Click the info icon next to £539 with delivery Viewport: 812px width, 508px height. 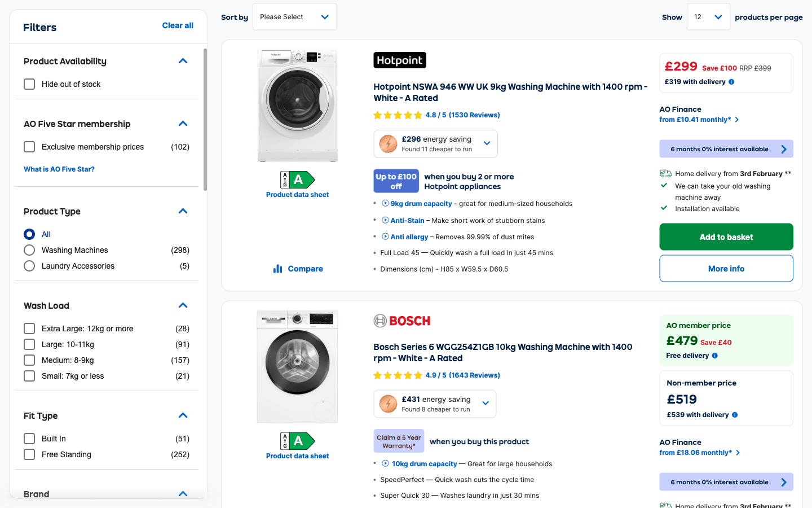coord(735,415)
